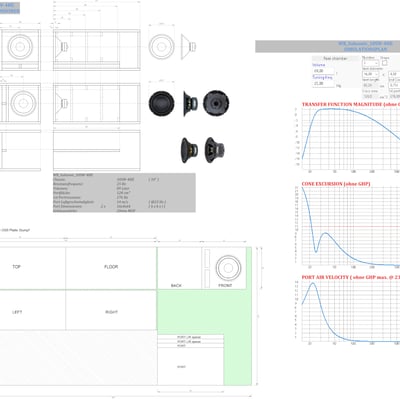Edit the Tuning freq value field
The image size is (400, 399).
point(323,83)
